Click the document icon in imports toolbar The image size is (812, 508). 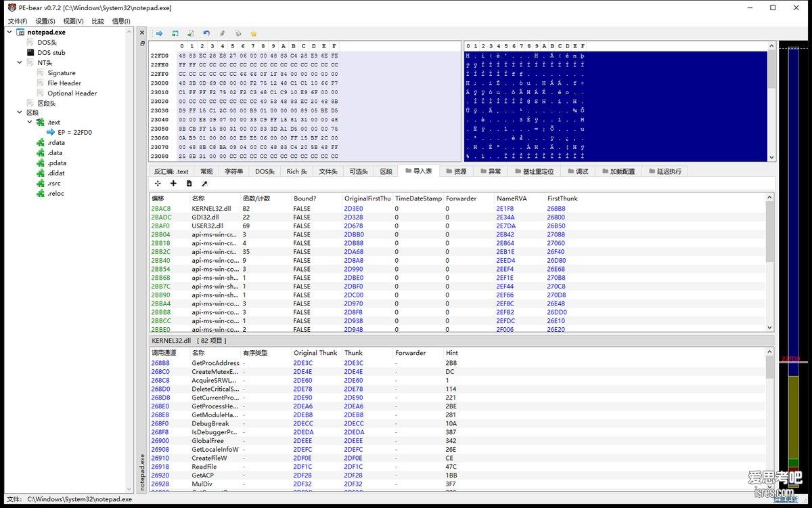[x=189, y=184]
